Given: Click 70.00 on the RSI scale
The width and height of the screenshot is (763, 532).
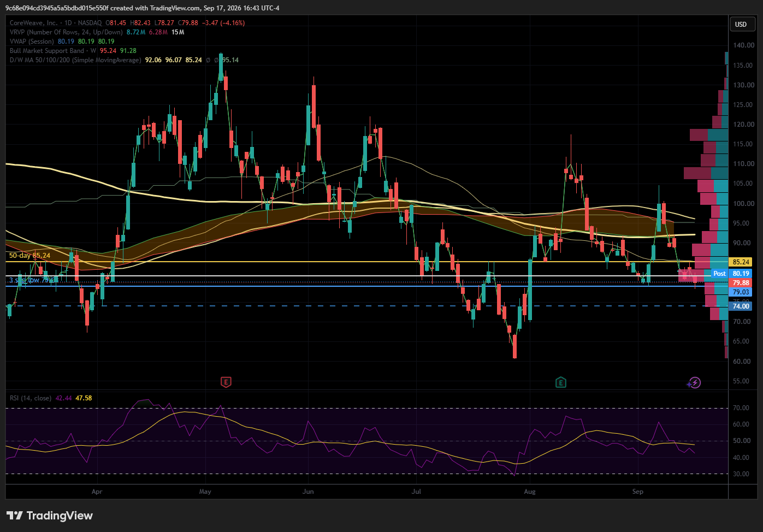Looking at the screenshot, I should point(741,408).
